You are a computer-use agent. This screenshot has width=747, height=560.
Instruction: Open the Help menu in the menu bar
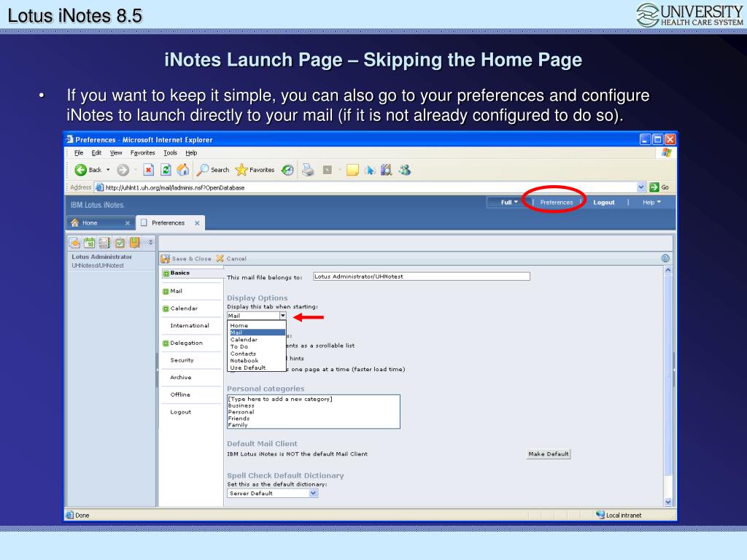tap(191, 153)
